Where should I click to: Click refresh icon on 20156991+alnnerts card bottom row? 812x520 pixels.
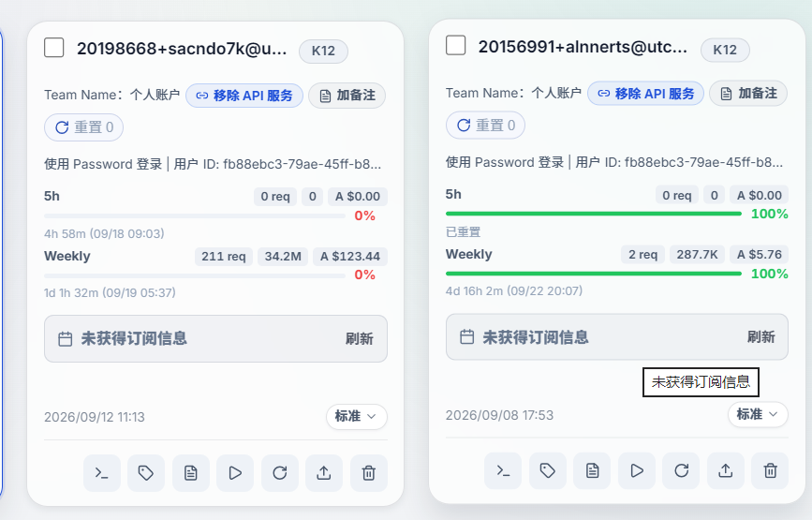click(682, 470)
